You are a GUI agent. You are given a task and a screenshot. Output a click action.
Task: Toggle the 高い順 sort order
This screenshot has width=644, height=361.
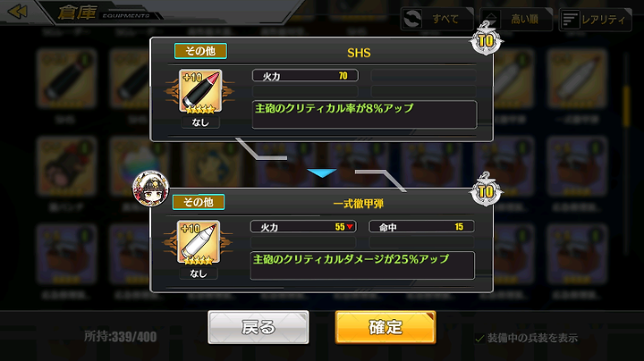pyautogui.click(x=516, y=19)
